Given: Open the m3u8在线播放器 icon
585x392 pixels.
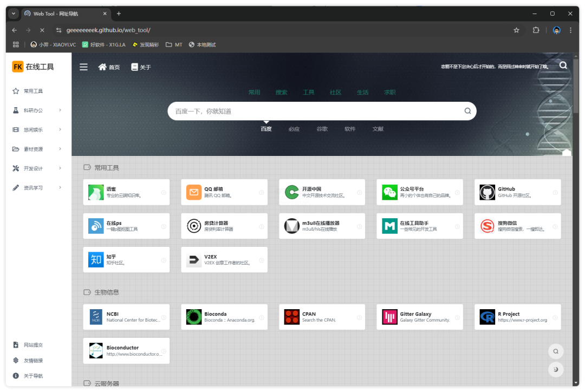Looking at the screenshot, I should pyautogui.click(x=292, y=226).
